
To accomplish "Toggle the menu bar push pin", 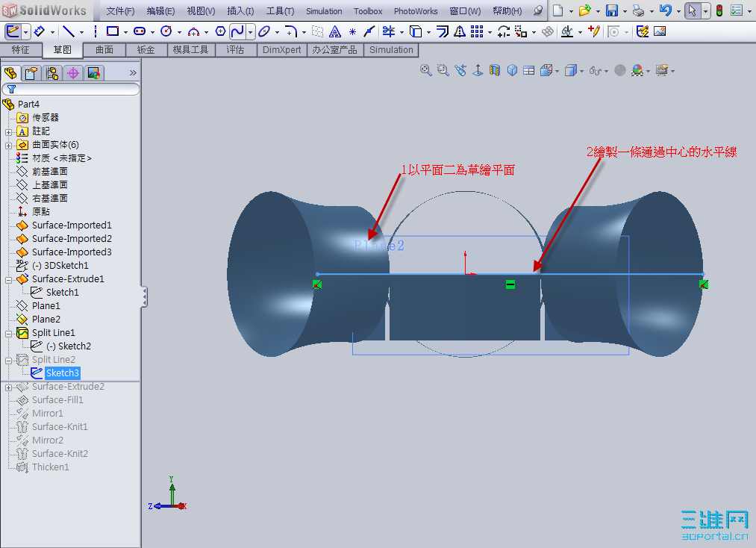I will [x=538, y=10].
